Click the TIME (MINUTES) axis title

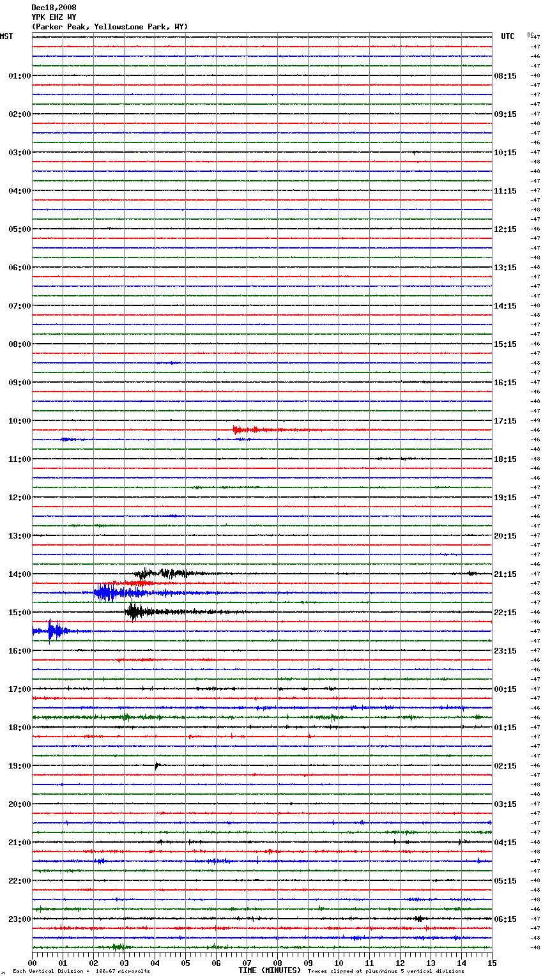click(270, 970)
